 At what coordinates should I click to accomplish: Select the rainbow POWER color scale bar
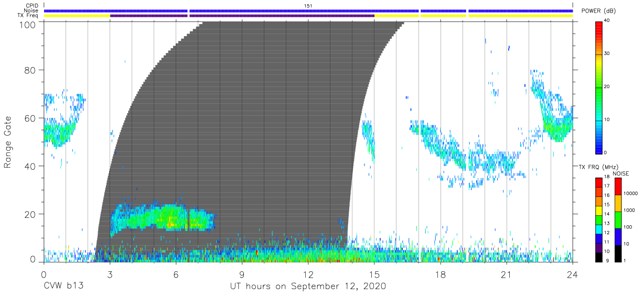coord(598,87)
